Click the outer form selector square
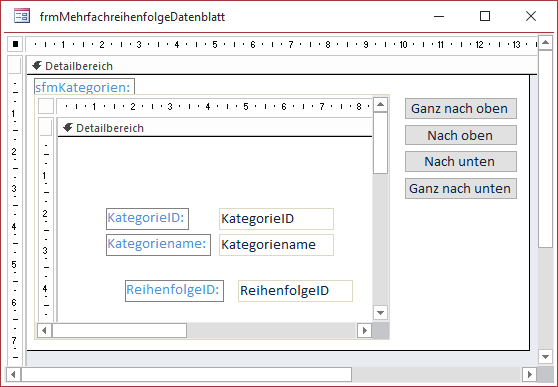Viewport: 558px width, 387px height. (x=15, y=44)
